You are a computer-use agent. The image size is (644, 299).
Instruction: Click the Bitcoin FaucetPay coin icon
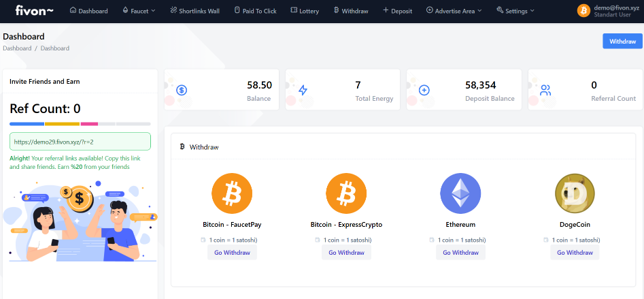(232, 193)
